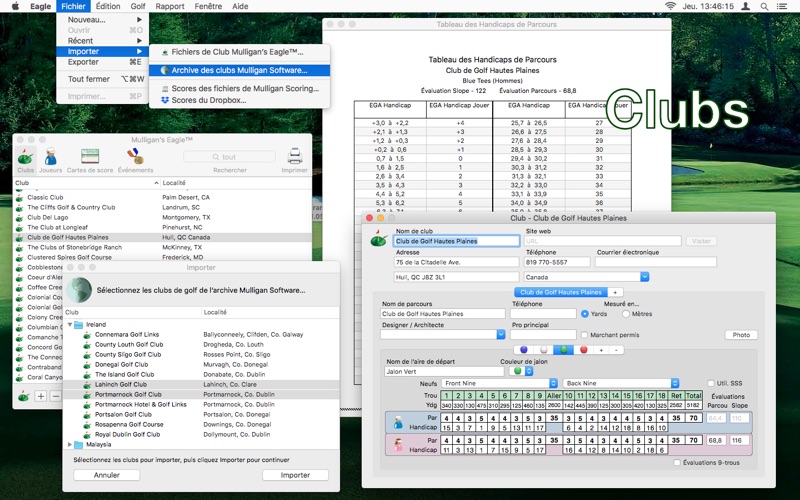This screenshot has width=800, height=500.
Task: Enable the Util. SSS checkbox
Action: (x=711, y=383)
